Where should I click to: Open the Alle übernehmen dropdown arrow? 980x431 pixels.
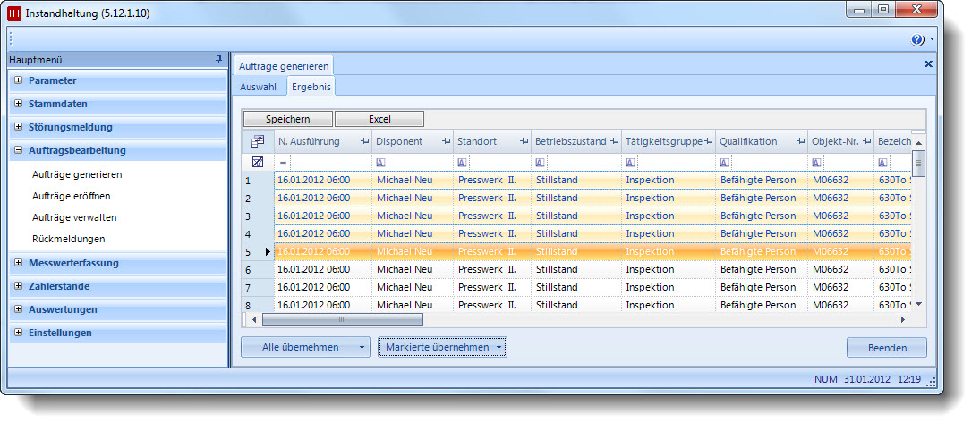362,348
